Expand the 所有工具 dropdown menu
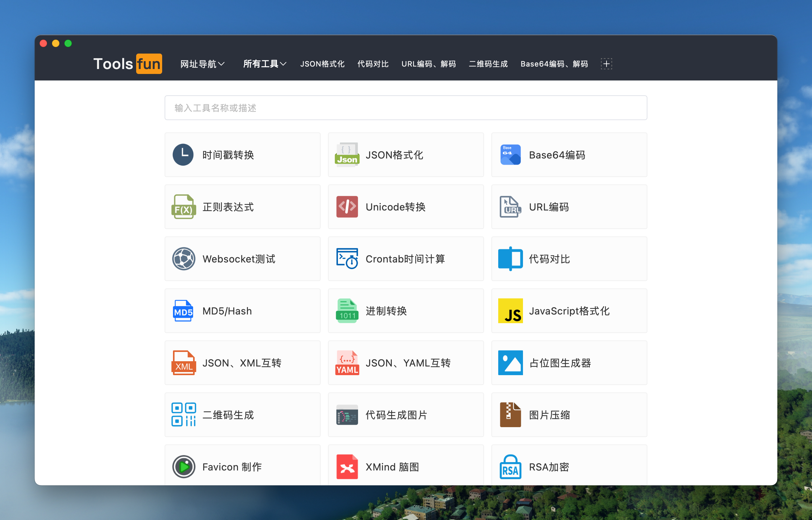The height and width of the screenshot is (520, 812). pos(265,64)
